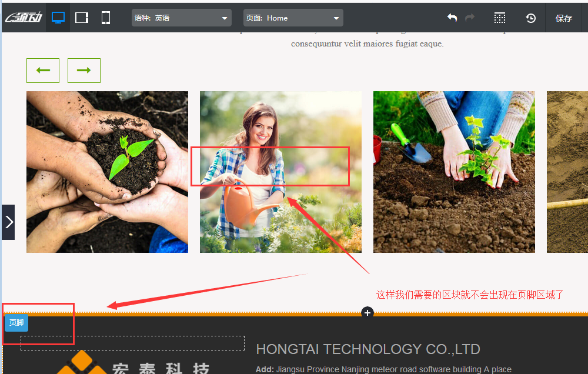
Task: Open the language dropdown showing 英语
Action: click(x=181, y=18)
